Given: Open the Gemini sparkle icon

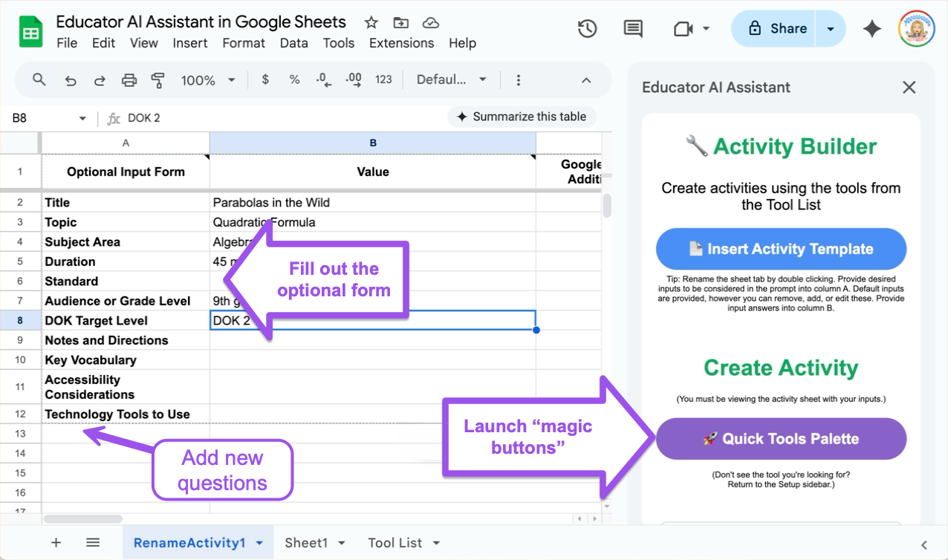Looking at the screenshot, I should (872, 29).
